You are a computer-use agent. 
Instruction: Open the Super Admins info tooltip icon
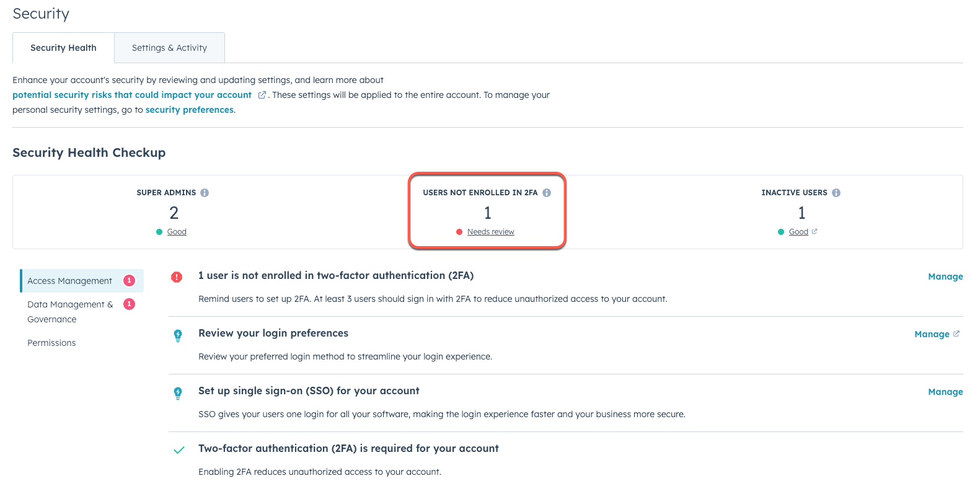(x=205, y=192)
